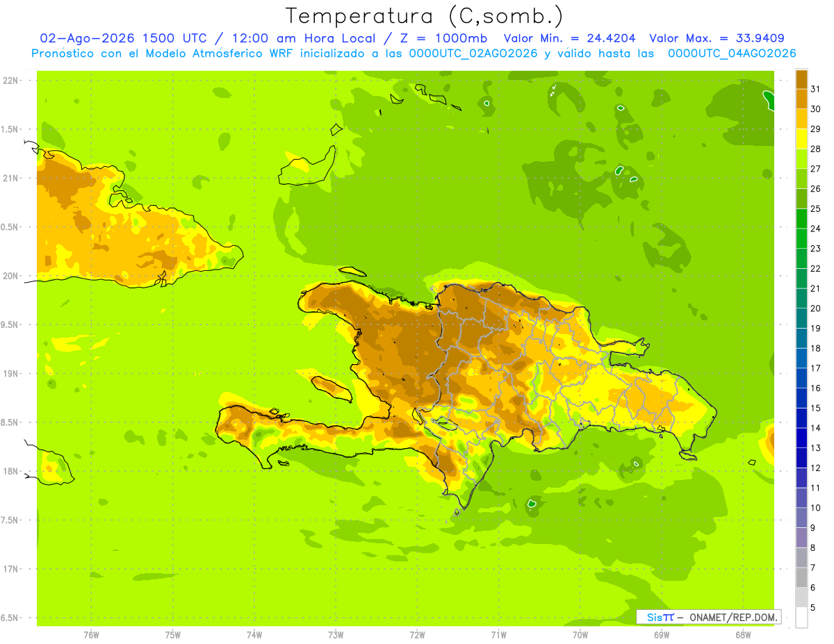Click the "69W" longitude label
The image size is (834, 644).
click(x=662, y=635)
